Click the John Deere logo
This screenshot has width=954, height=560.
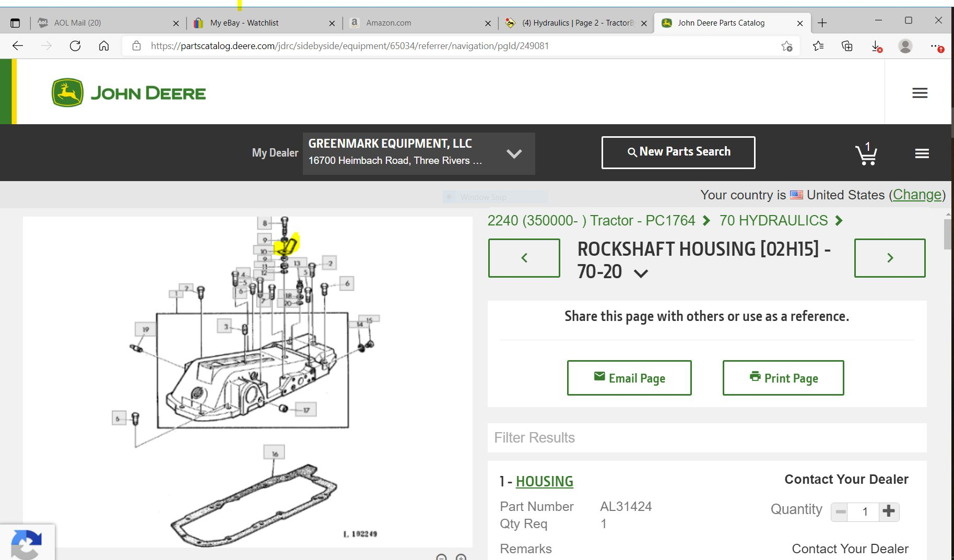(129, 93)
